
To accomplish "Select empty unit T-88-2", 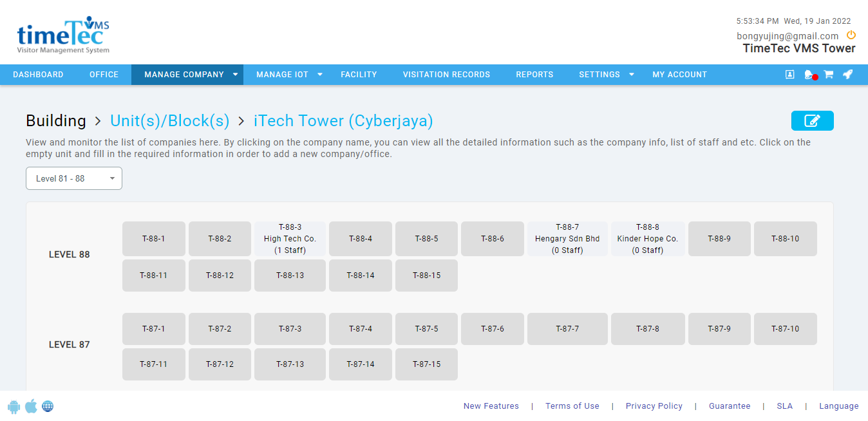I will point(220,239).
